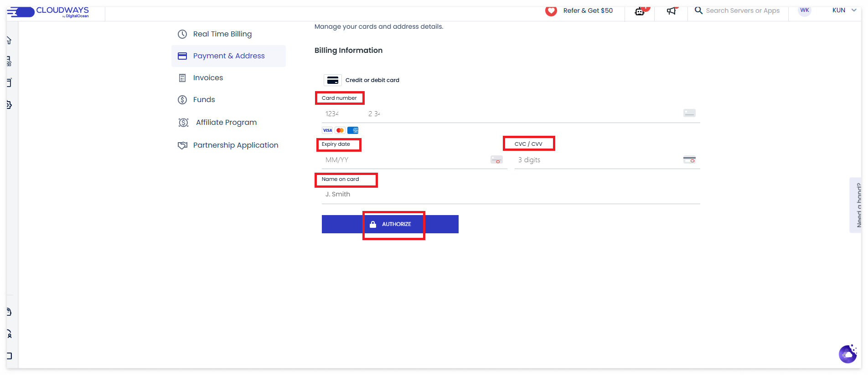The image size is (868, 375).
Task: Expand the KUN account dropdown
Action: point(844,10)
